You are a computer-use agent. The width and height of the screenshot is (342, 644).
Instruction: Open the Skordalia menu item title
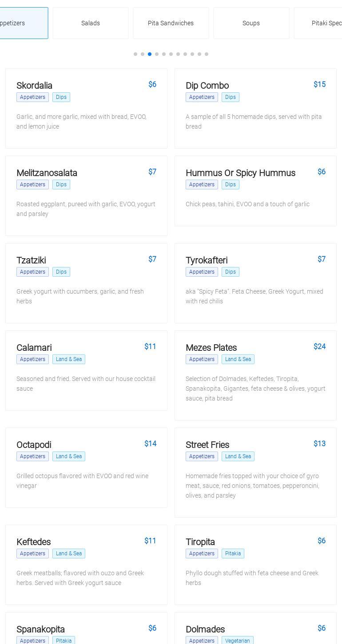pyautogui.click(x=34, y=86)
